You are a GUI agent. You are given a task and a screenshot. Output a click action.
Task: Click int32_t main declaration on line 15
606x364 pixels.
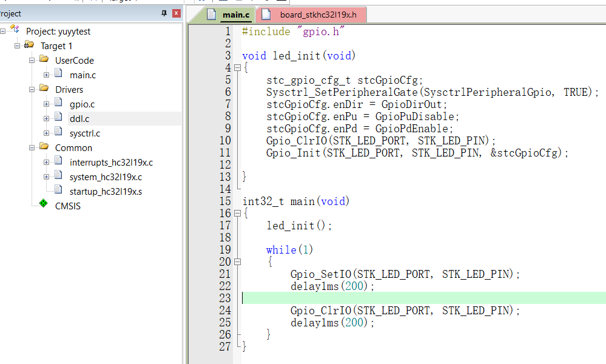(x=295, y=201)
